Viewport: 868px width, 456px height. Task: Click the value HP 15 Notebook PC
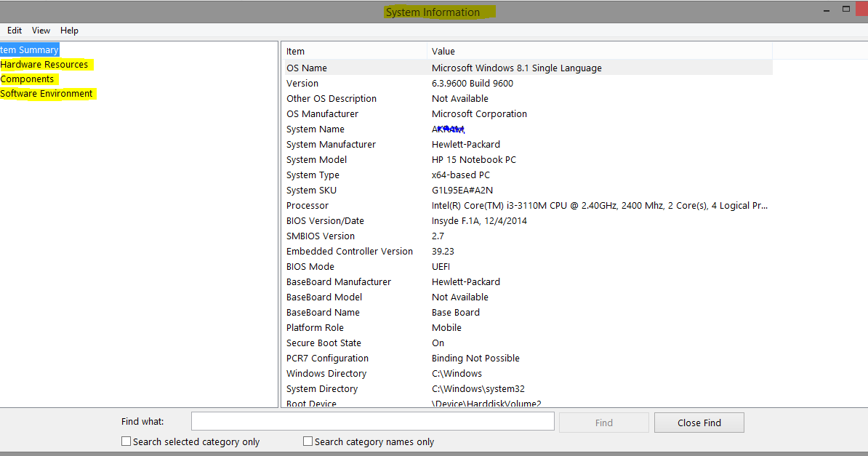[474, 159]
